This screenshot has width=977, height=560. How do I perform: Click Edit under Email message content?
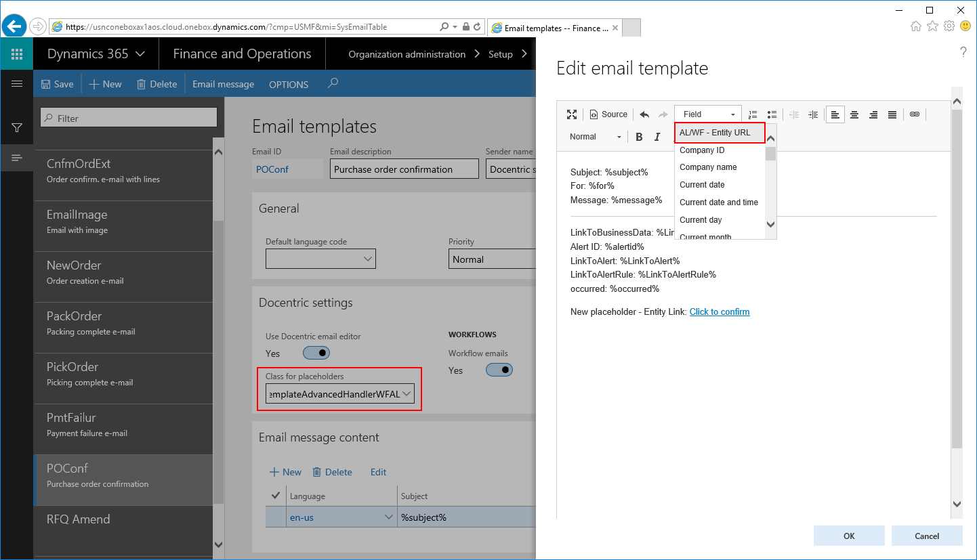(x=378, y=472)
